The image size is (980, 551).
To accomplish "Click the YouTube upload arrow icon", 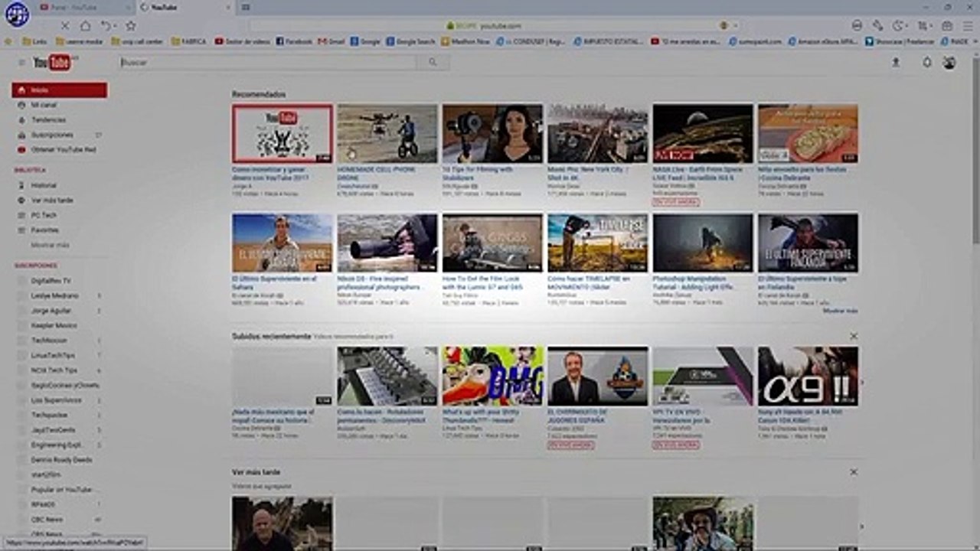I will (896, 63).
